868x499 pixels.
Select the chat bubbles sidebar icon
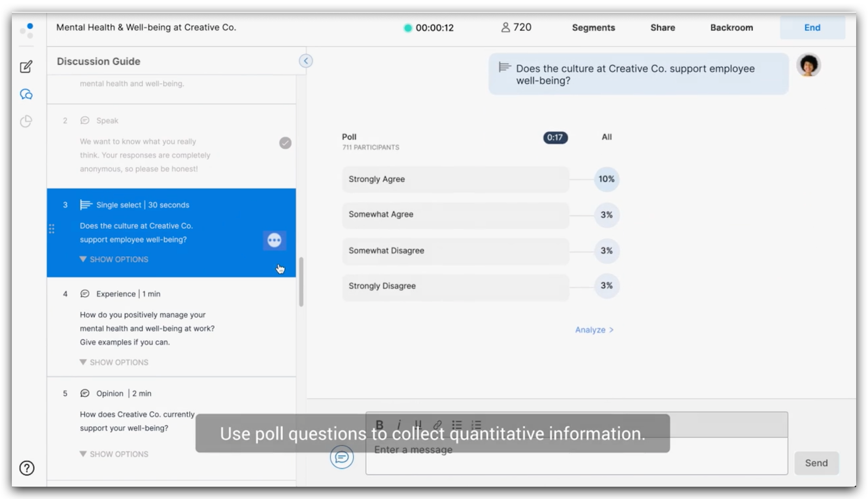pyautogui.click(x=26, y=94)
